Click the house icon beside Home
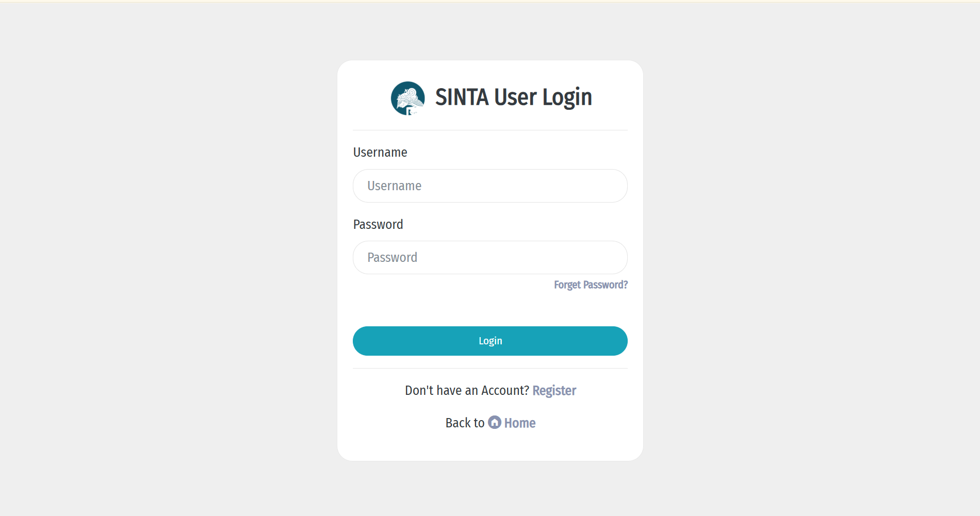Screen dimensions: 980x516 click(x=495, y=423)
